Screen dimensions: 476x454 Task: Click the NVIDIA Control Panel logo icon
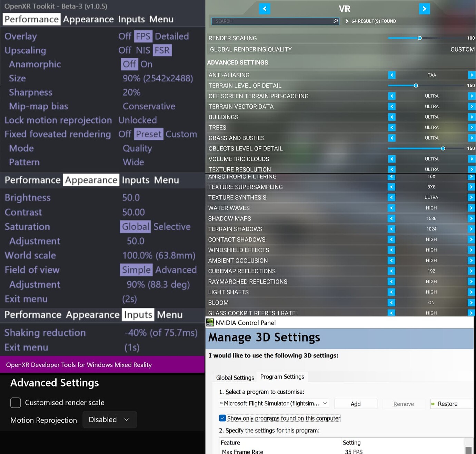click(210, 322)
